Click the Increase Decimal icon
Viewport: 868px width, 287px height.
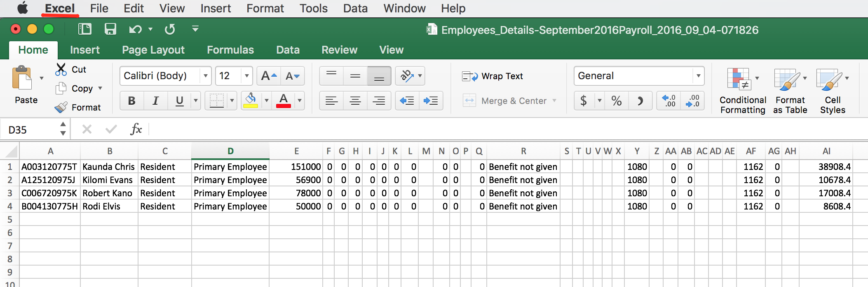[669, 101]
